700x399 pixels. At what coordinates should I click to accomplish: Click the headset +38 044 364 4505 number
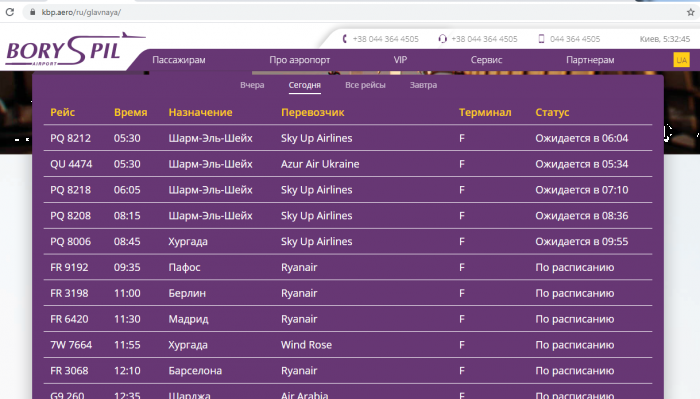click(x=484, y=39)
